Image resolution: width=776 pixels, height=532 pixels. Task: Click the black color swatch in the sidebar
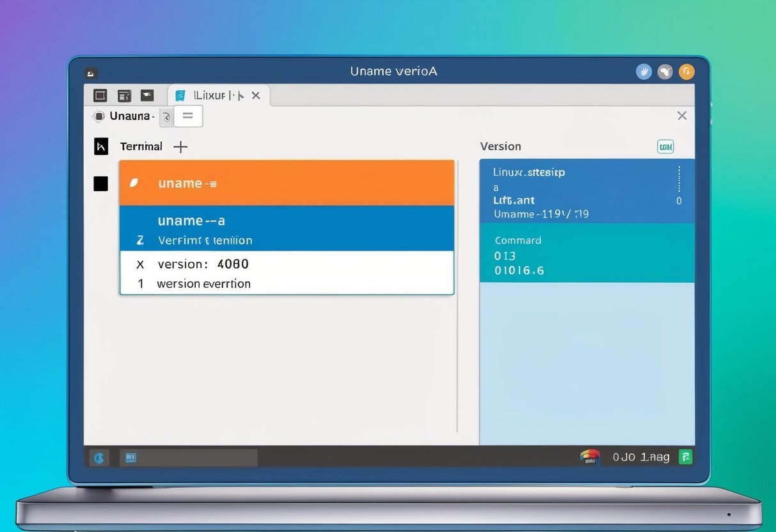pos(100,184)
